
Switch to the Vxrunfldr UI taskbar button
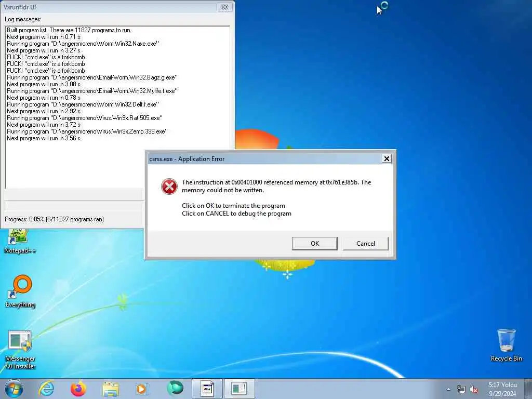tap(239, 389)
